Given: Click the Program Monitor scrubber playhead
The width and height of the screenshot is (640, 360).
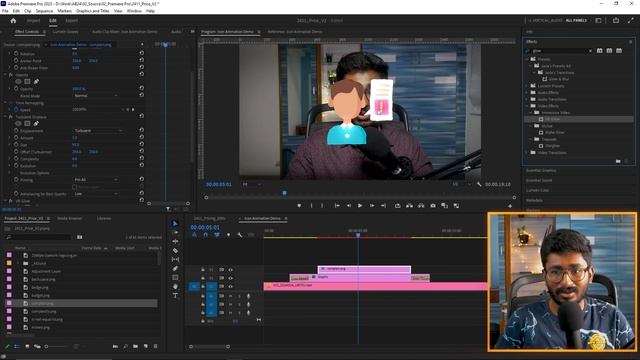Looking at the screenshot, I should click(284, 193).
